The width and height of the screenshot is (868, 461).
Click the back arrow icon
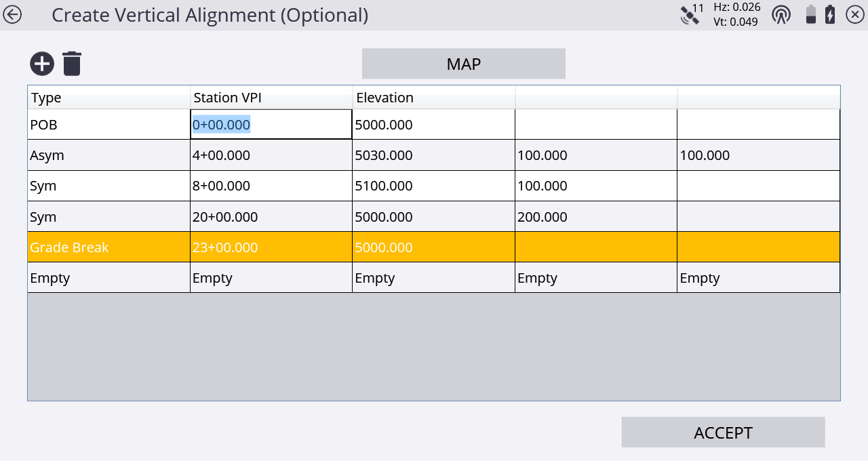[x=12, y=14]
